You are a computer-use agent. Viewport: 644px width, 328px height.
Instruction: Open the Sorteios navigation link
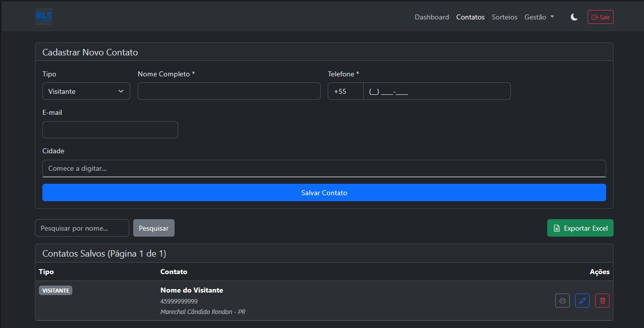click(504, 17)
